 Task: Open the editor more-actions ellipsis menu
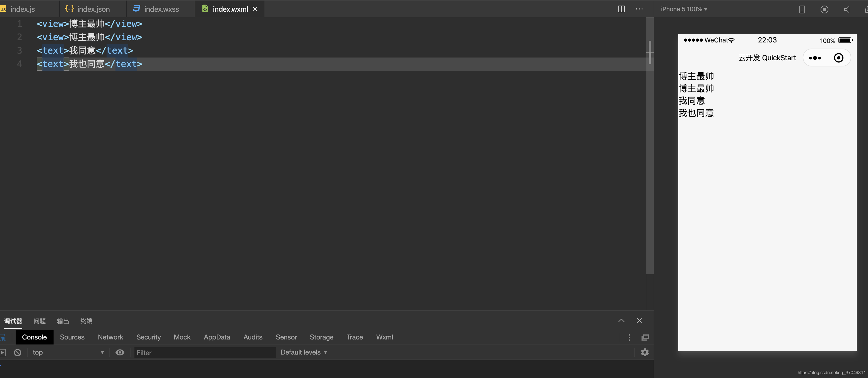tap(639, 9)
